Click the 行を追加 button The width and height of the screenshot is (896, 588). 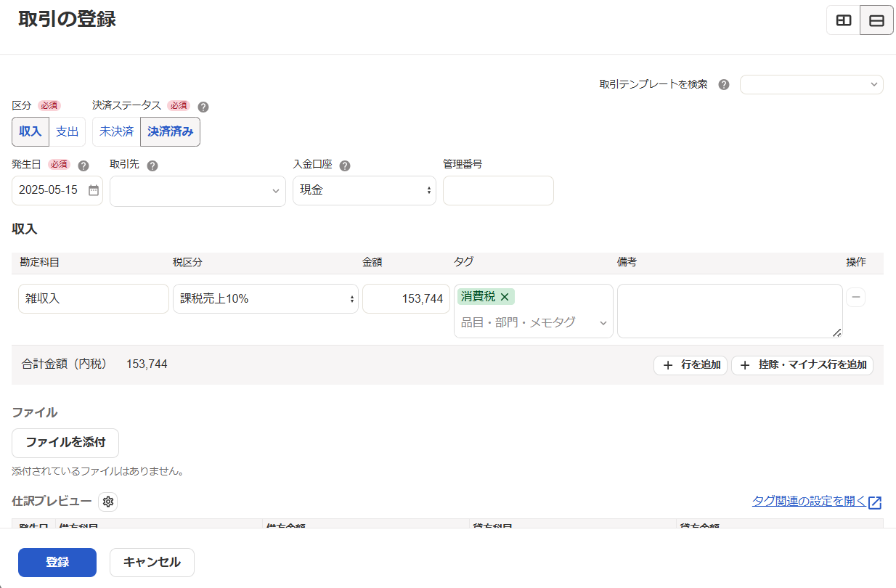[x=691, y=365]
